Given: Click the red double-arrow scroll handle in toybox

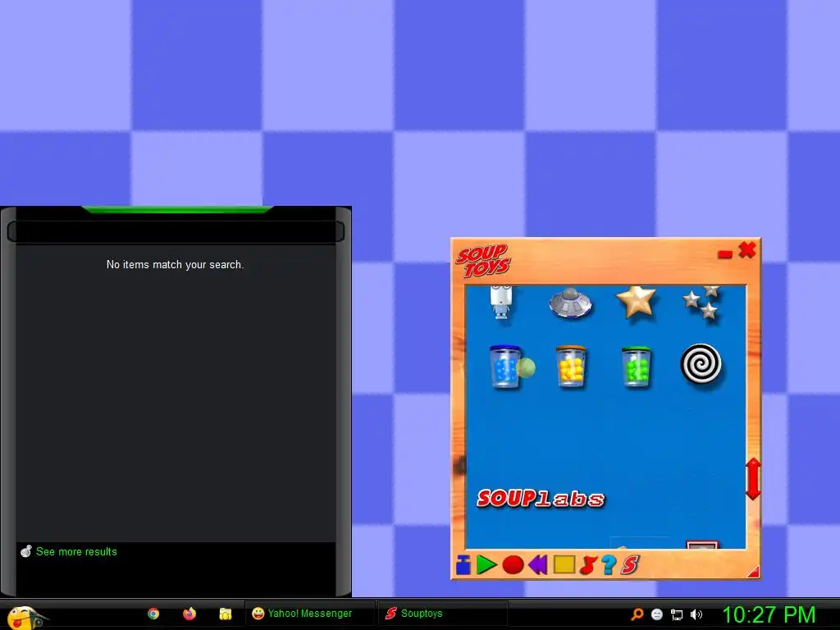Looking at the screenshot, I should (753, 479).
